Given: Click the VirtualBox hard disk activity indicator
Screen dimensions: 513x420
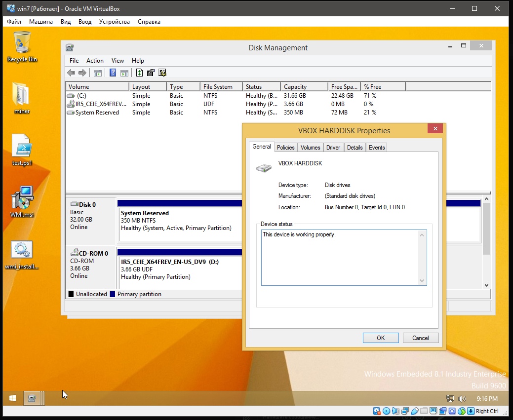Looking at the screenshot, I should click(377, 411).
